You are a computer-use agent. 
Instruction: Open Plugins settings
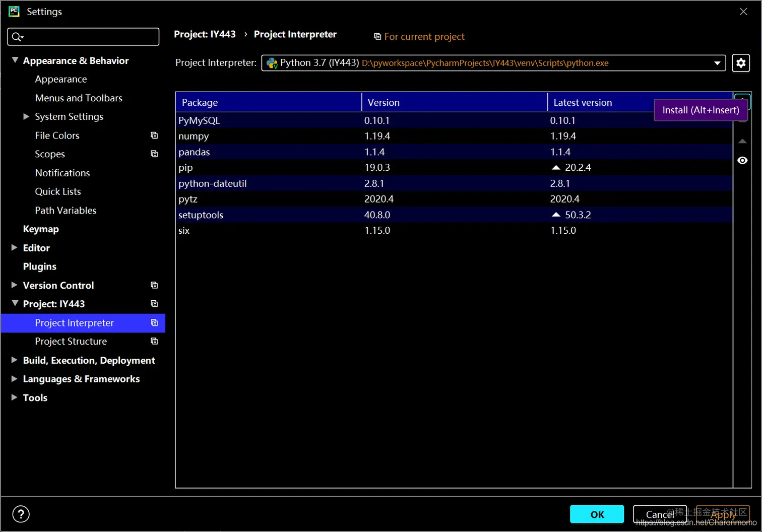click(40, 266)
